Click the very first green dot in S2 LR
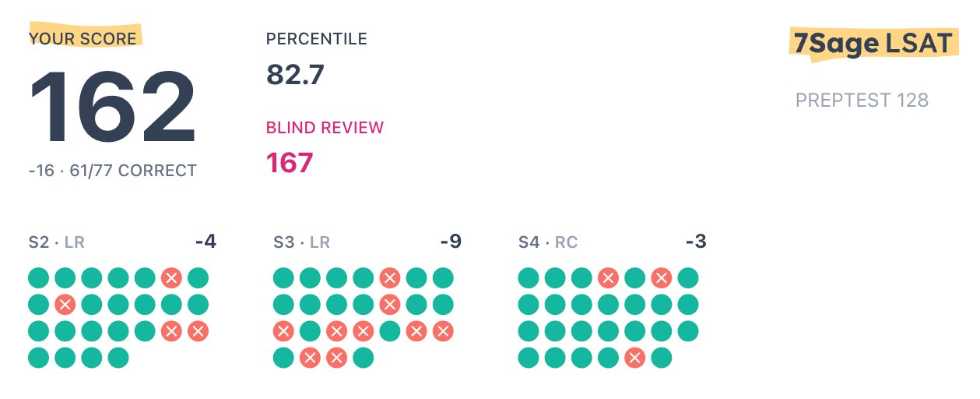This screenshot has width=980, height=399. point(39,277)
